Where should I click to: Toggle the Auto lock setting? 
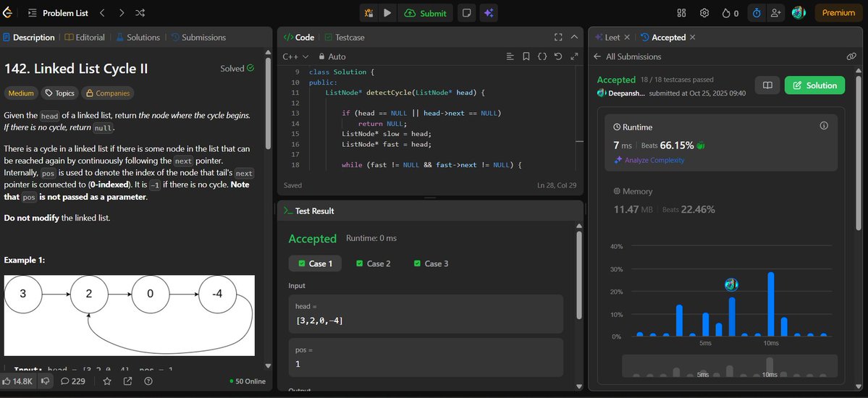[x=332, y=56]
